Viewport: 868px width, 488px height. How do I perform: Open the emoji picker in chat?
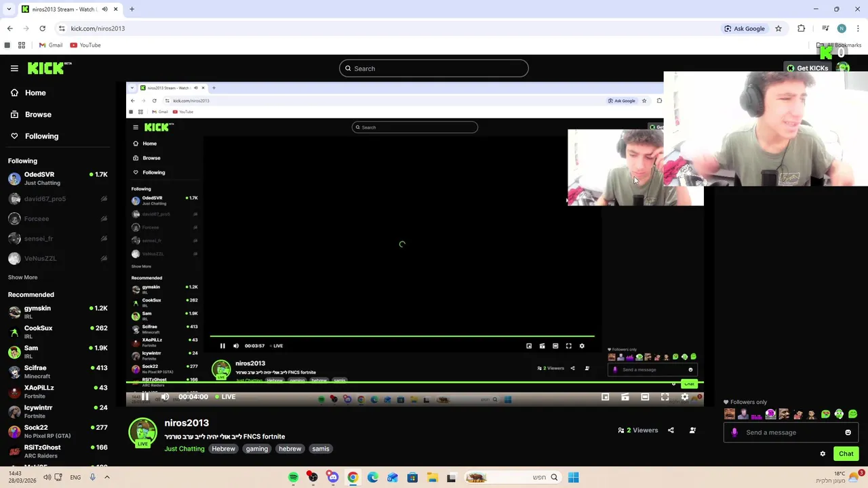848,432
